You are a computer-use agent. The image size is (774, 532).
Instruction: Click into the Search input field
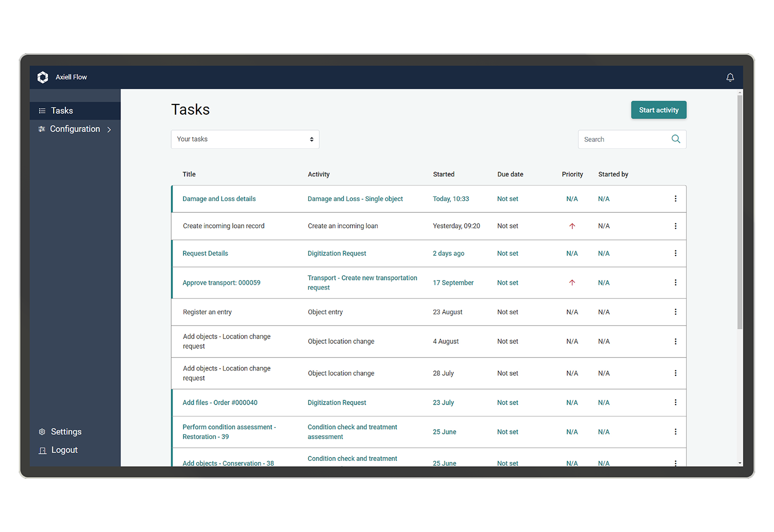[x=623, y=139]
